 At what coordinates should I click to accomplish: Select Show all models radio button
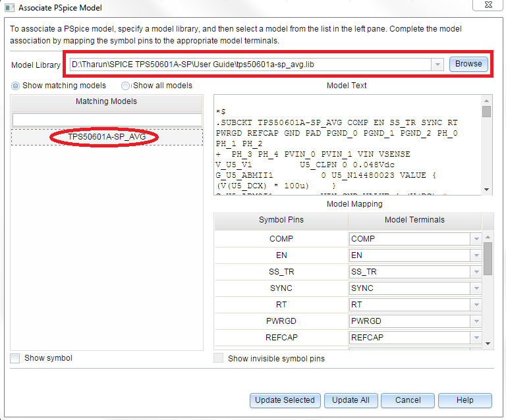tap(126, 86)
